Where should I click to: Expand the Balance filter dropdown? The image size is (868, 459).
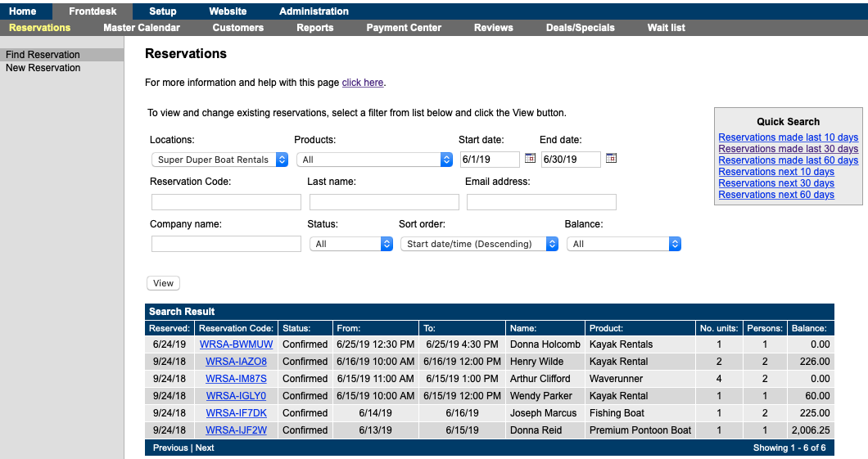pyautogui.click(x=623, y=244)
